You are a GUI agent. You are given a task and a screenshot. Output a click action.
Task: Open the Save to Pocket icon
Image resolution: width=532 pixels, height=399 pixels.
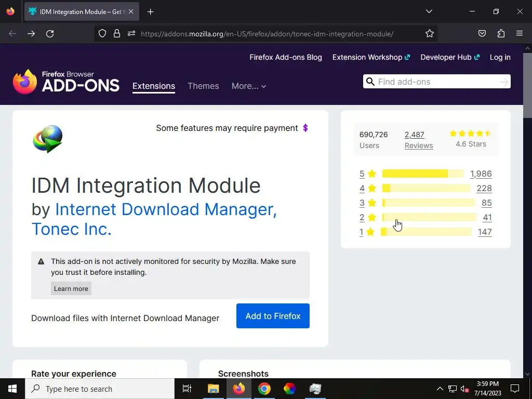pyautogui.click(x=482, y=34)
